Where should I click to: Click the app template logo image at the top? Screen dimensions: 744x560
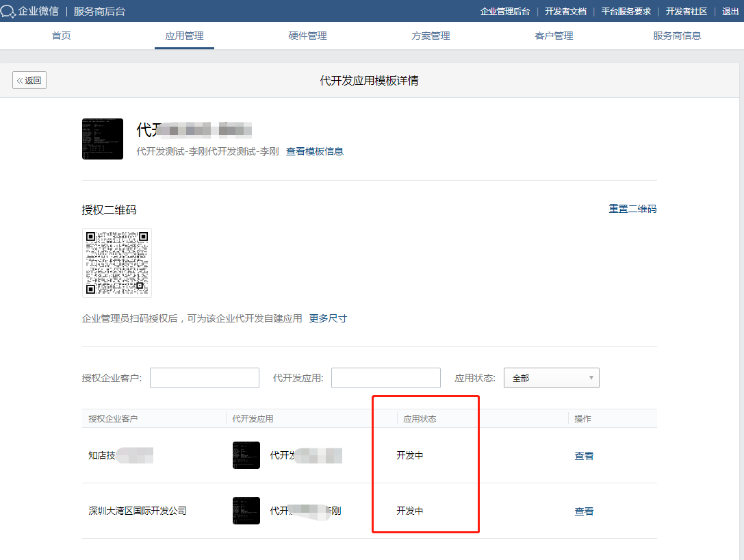tap(102, 138)
